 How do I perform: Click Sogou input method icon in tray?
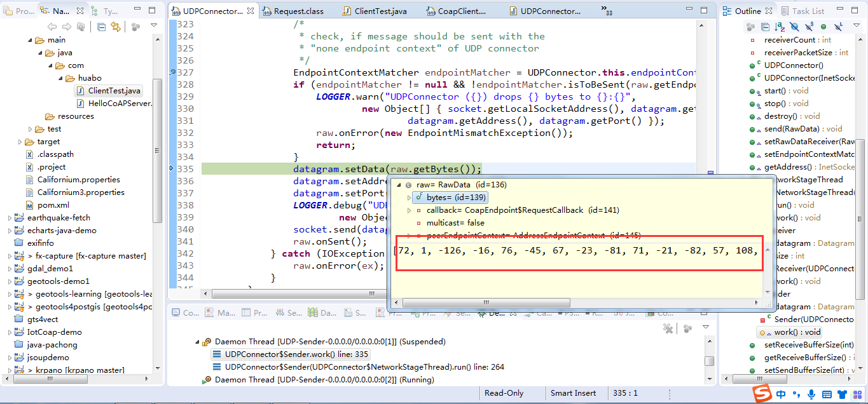762,393
